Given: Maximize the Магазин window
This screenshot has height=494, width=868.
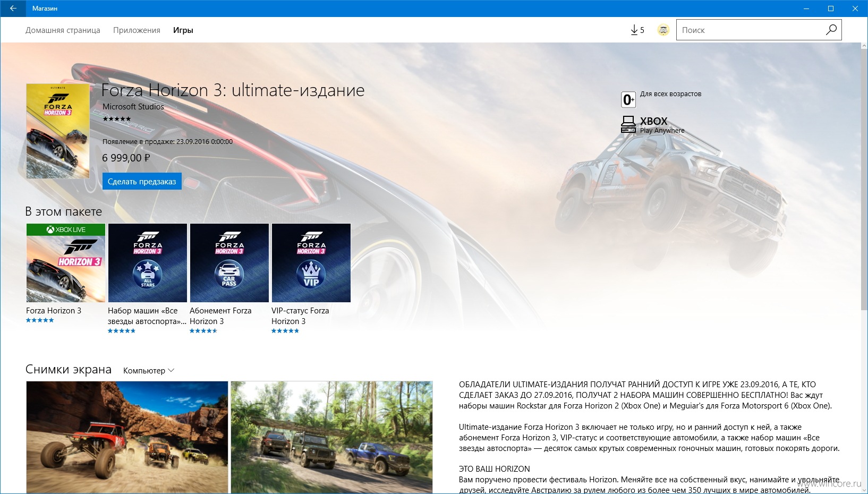Looking at the screenshot, I should tap(831, 8).
